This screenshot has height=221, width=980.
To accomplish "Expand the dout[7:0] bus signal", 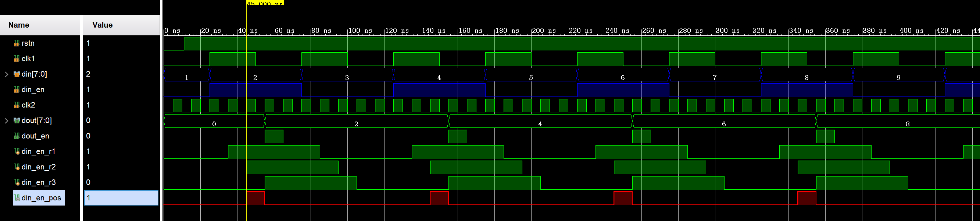I will tap(6, 120).
